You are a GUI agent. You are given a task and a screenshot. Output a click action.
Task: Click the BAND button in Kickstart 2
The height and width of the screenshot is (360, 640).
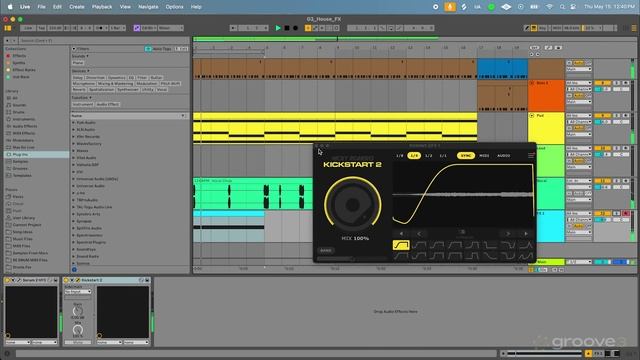pyautogui.click(x=326, y=250)
